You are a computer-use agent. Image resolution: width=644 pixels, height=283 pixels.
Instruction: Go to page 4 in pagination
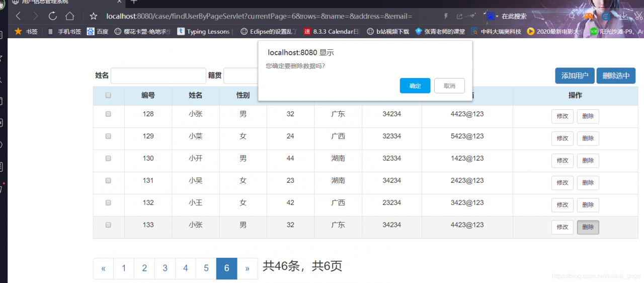(x=186, y=268)
